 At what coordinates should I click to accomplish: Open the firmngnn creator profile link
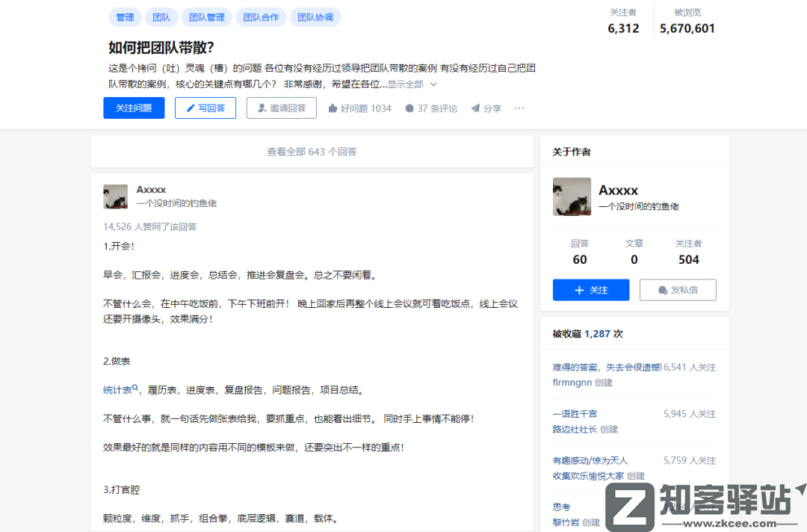pos(572,383)
